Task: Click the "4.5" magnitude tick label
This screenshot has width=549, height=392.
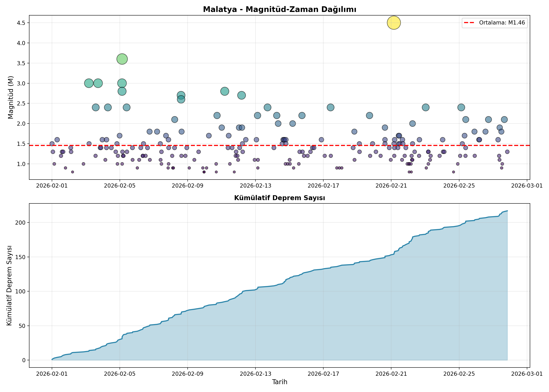Action: (21, 23)
